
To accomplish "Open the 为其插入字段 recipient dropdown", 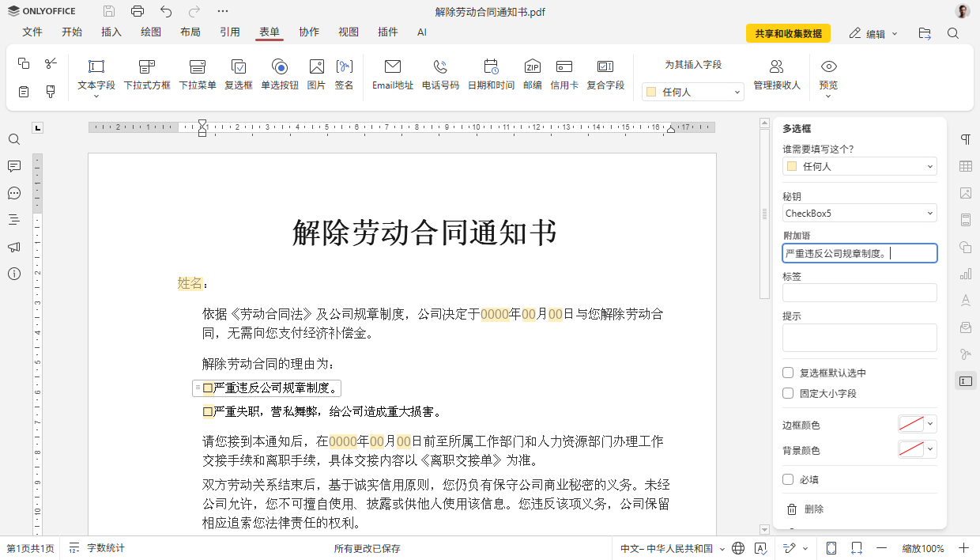I will (x=692, y=91).
